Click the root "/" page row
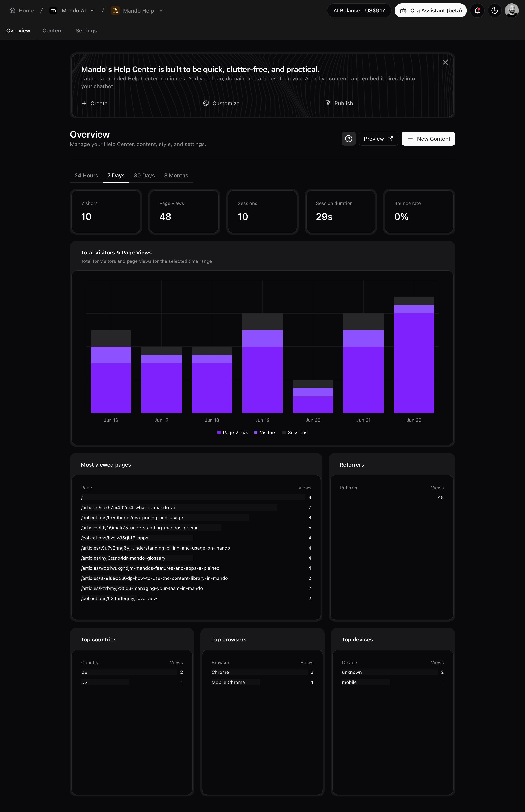This screenshot has width=525, height=812. (x=196, y=497)
